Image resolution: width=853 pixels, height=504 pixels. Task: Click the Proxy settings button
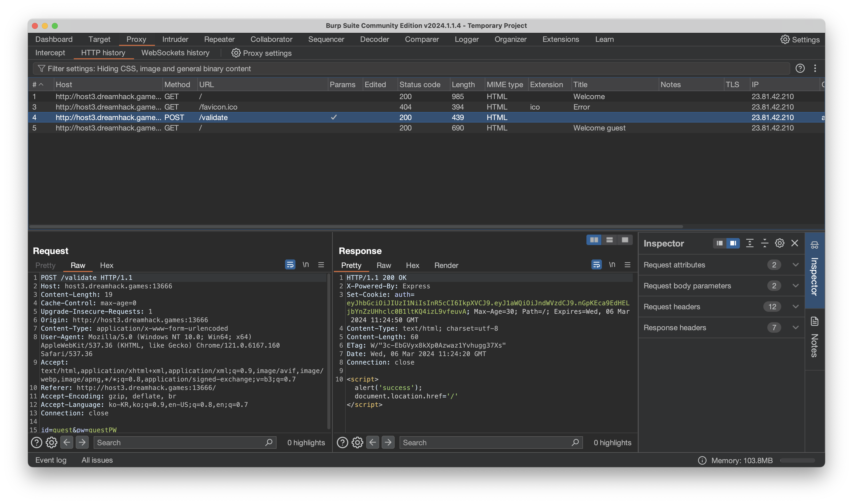[262, 53]
